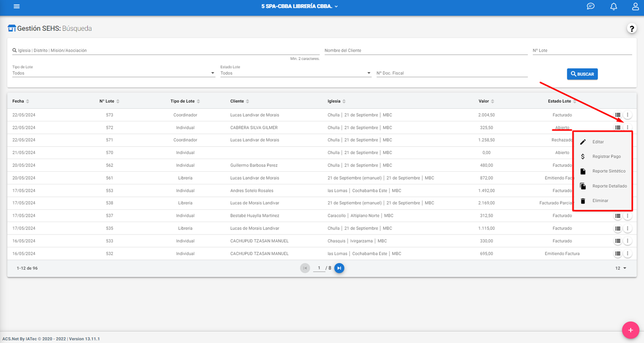Screen dimensions: 644x343
Task: Open the list icon for lote 535
Action: (617, 229)
